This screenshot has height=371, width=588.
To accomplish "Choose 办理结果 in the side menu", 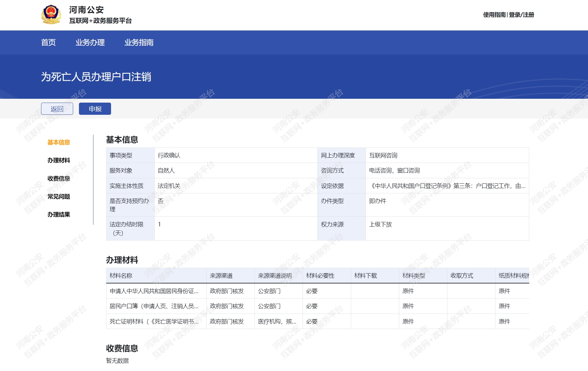I will click(x=59, y=215).
